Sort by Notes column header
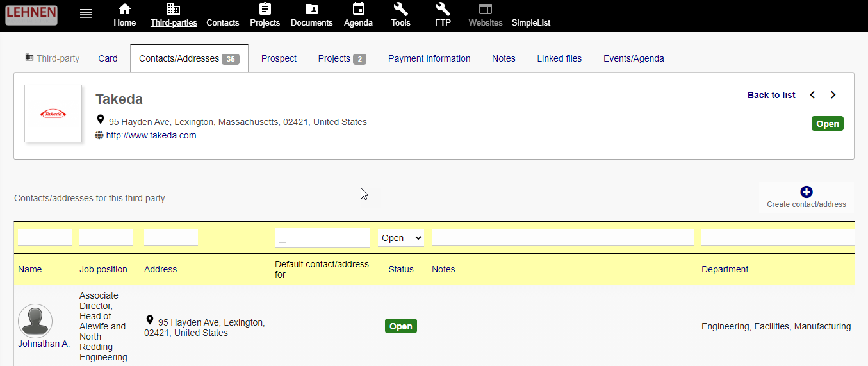This screenshot has width=868, height=366. (443, 269)
